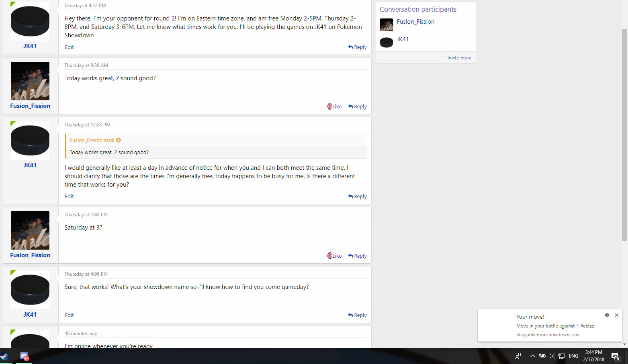Switch ENG input language indicator

coord(573,356)
